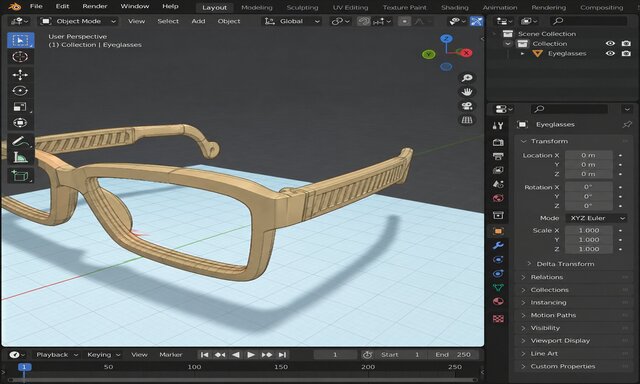Click the Location X value field

(x=589, y=155)
